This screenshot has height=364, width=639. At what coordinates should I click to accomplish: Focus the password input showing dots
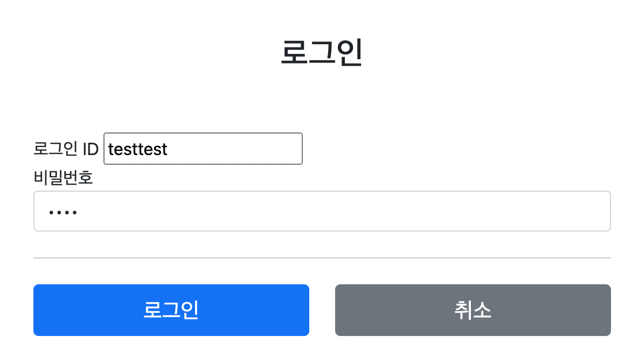coord(322,211)
